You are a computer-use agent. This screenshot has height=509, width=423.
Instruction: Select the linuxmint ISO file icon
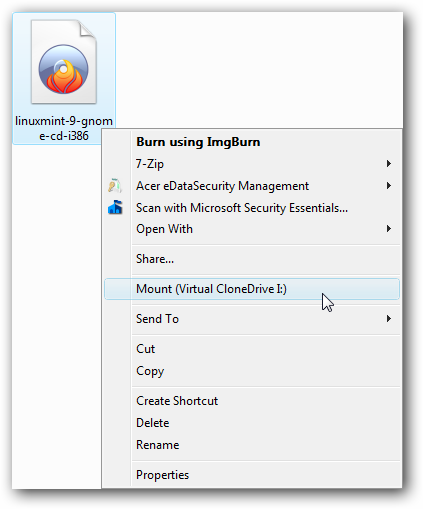[64, 62]
